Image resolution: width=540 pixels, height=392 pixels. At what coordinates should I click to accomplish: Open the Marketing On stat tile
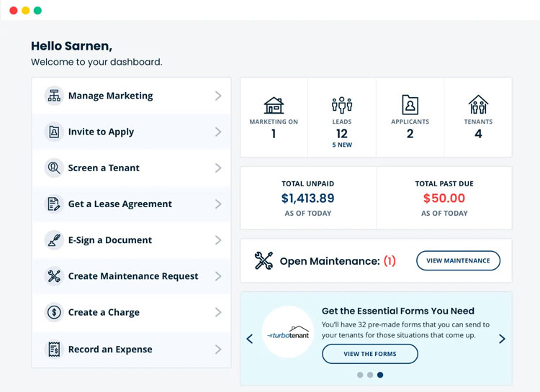pyautogui.click(x=274, y=117)
